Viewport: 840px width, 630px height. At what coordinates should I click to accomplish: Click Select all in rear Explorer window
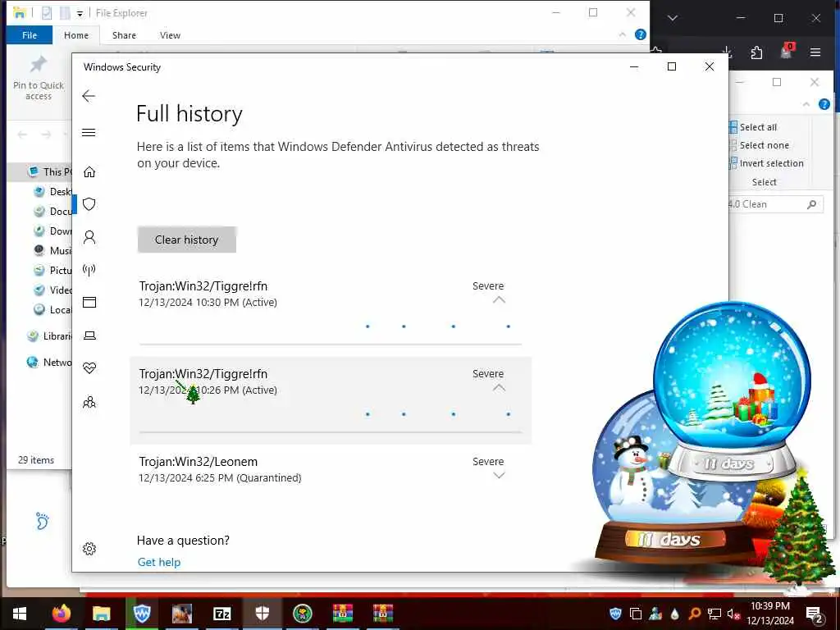pos(754,127)
